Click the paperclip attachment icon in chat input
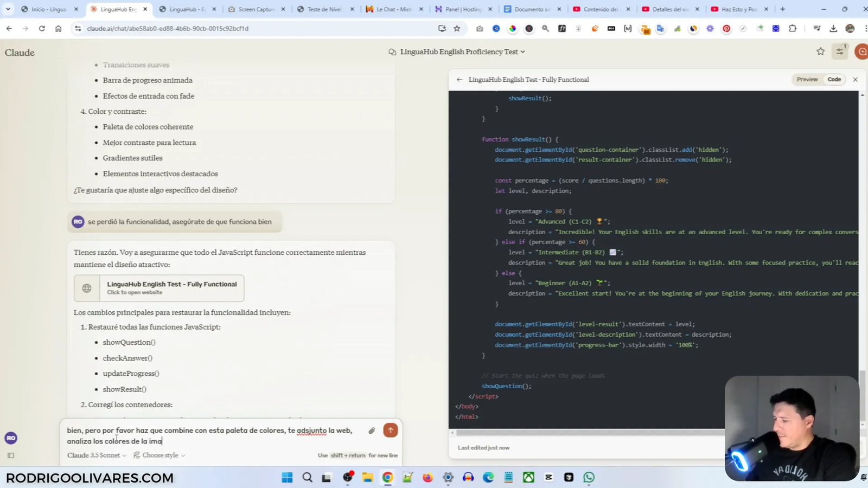Screen dimensions: 868x488 point(371,430)
